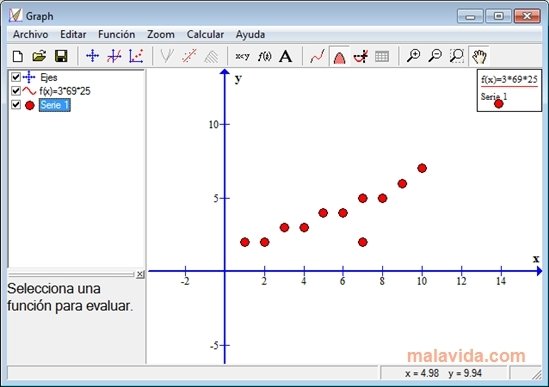Image resolution: width=549 pixels, height=387 pixels.
Task: Click the data point at x=1
Action: coord(245,242)
